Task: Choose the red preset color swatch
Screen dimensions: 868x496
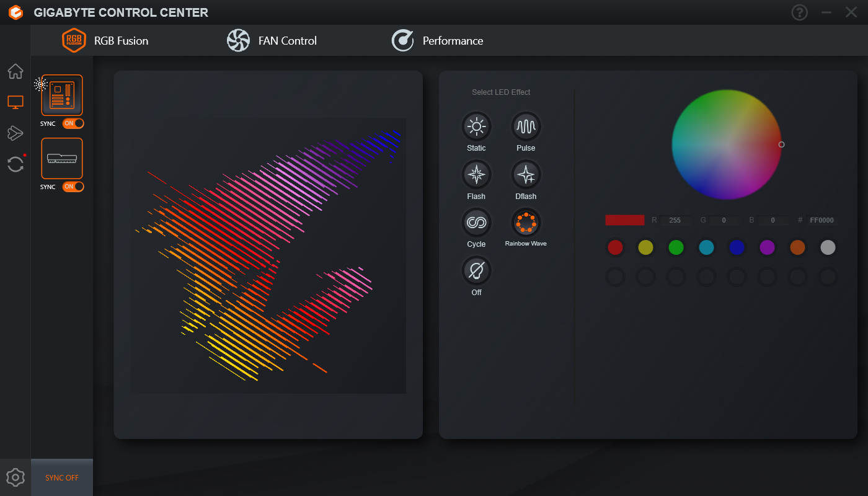Action: click(x=615, y=248)
